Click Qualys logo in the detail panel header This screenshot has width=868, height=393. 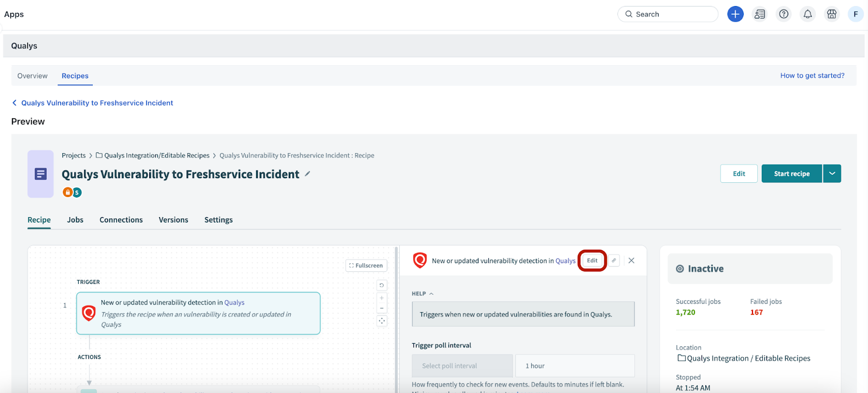(x=420, y=261)
